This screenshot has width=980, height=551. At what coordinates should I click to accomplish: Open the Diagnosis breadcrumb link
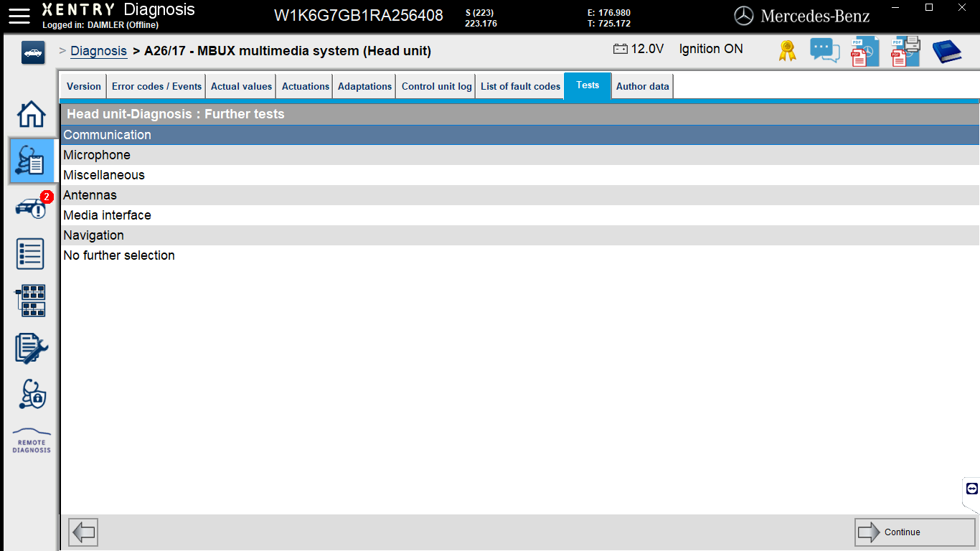pos(98,51)
